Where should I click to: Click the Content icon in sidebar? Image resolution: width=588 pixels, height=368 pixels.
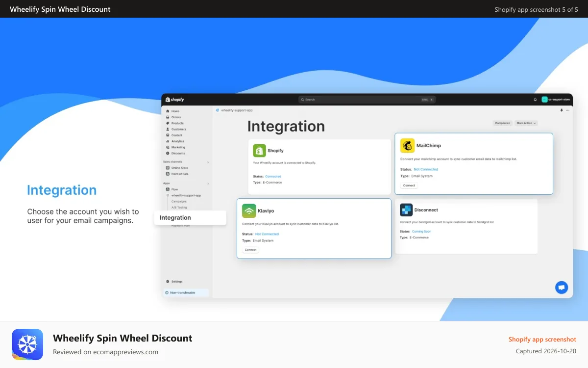(168, 135)
